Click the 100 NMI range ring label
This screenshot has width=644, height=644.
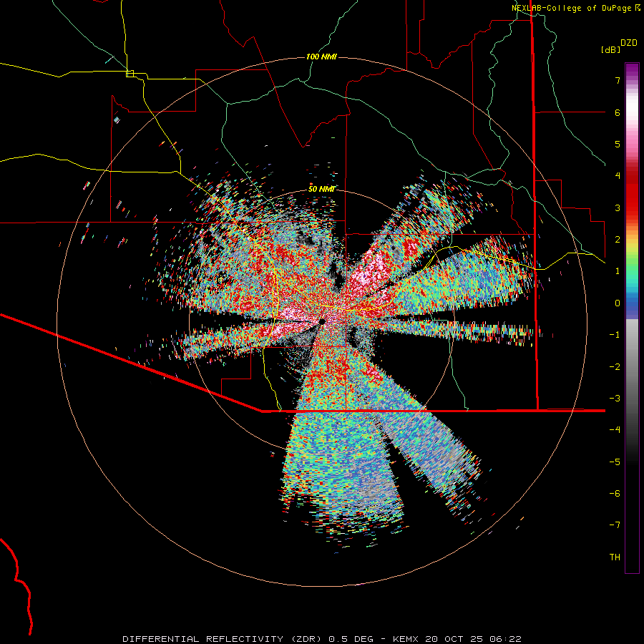click(x=321, y=57)
